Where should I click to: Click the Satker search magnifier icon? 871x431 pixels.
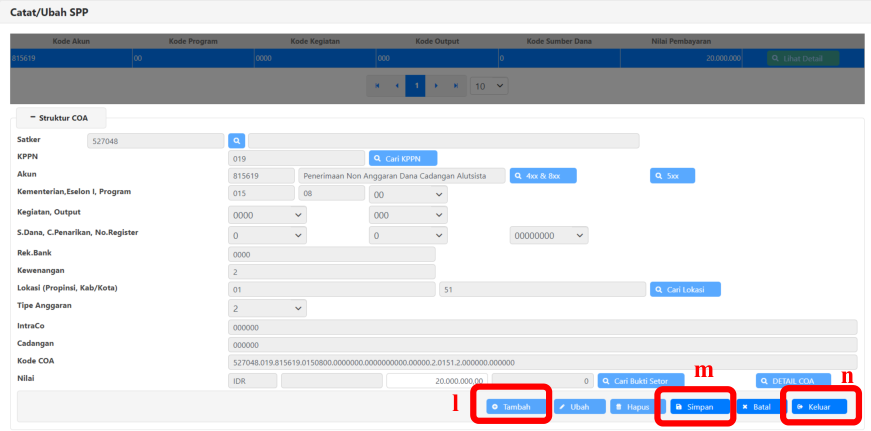[236, 141]
